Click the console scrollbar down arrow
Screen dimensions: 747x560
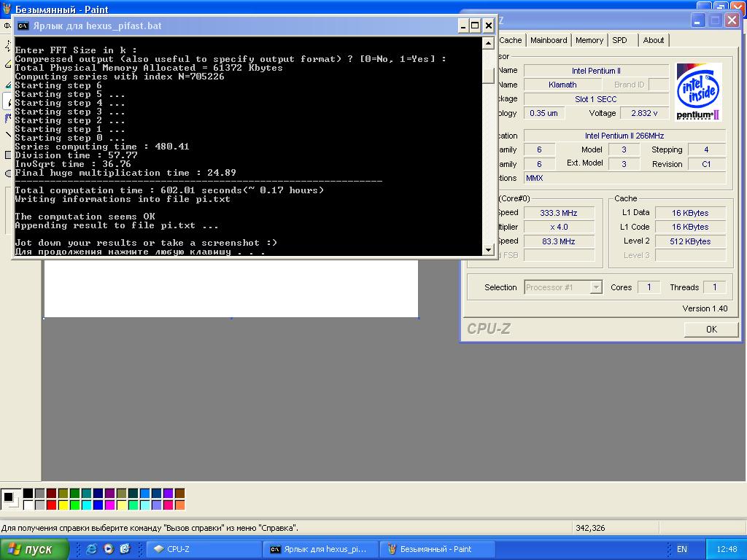coord(488,249)
